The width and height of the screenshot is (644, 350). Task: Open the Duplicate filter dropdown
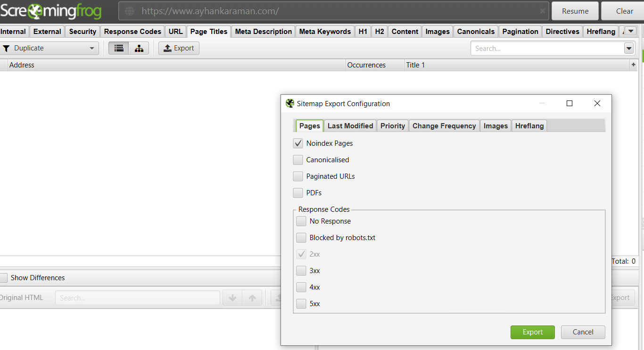pos(49,48)
